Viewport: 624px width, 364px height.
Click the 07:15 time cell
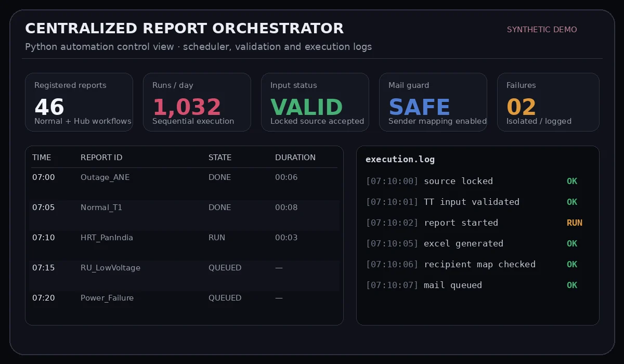pos(44,268)
